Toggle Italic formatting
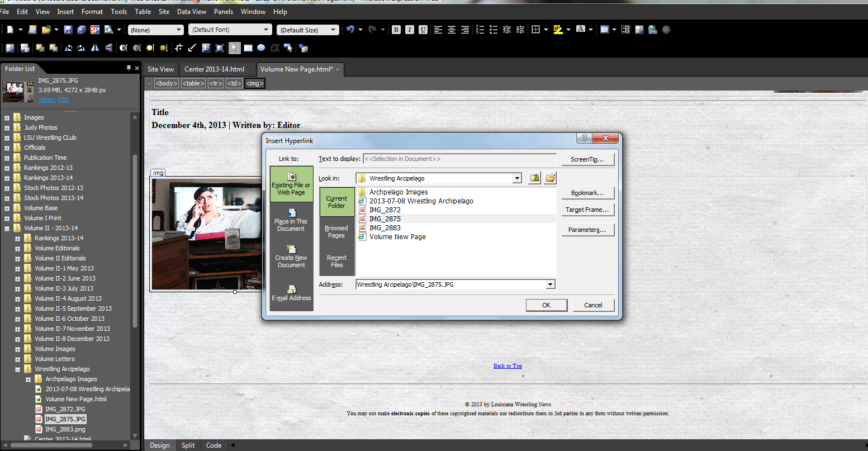 point(410,30)
